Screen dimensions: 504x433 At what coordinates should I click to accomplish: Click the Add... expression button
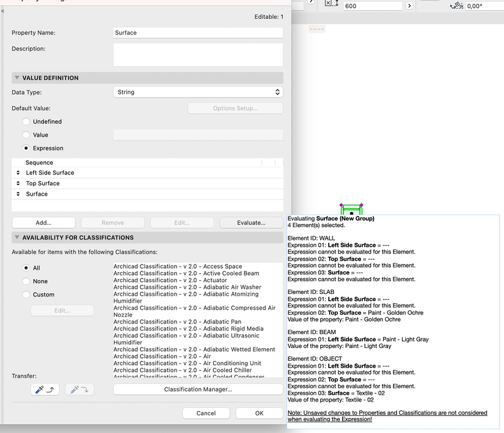coord(43,223)
